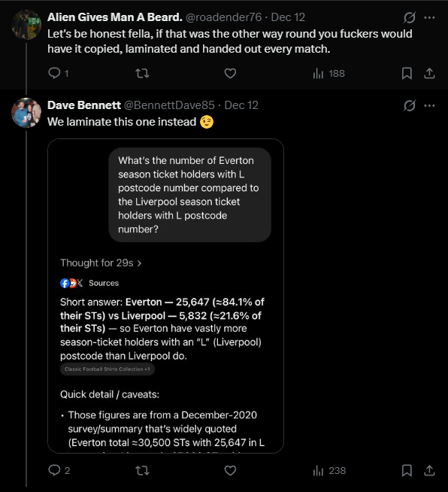Open the attached Everton season ticket screenshot
The height and width of the screenshot is (492, 448).
click(165, 296)
